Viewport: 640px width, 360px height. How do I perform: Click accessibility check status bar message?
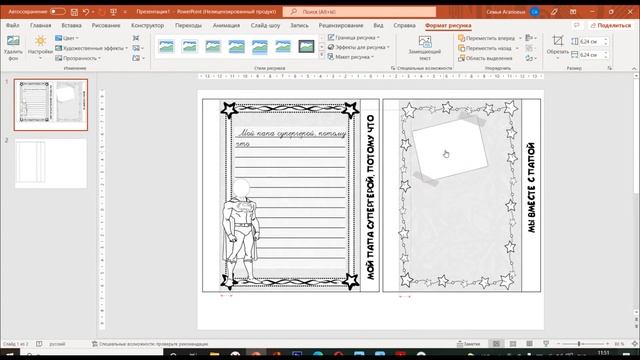coord(150,344)
